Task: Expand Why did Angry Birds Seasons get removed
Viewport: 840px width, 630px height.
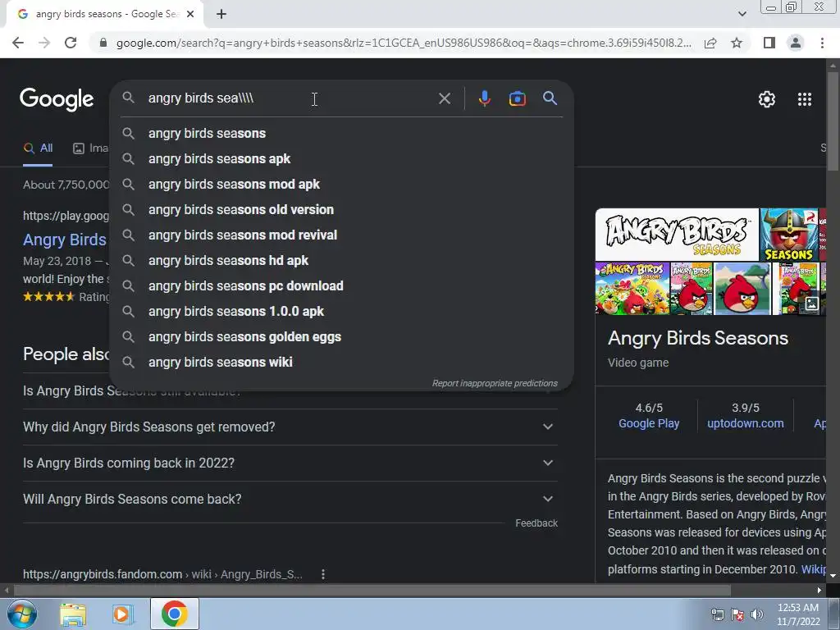Action: [290, 427]
